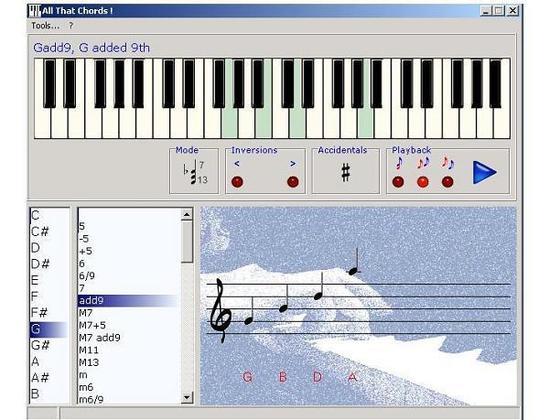This screenshot has width=560, height=420.
Task: Click the red-blue descending notes playback icon
Action: (448, 163)
